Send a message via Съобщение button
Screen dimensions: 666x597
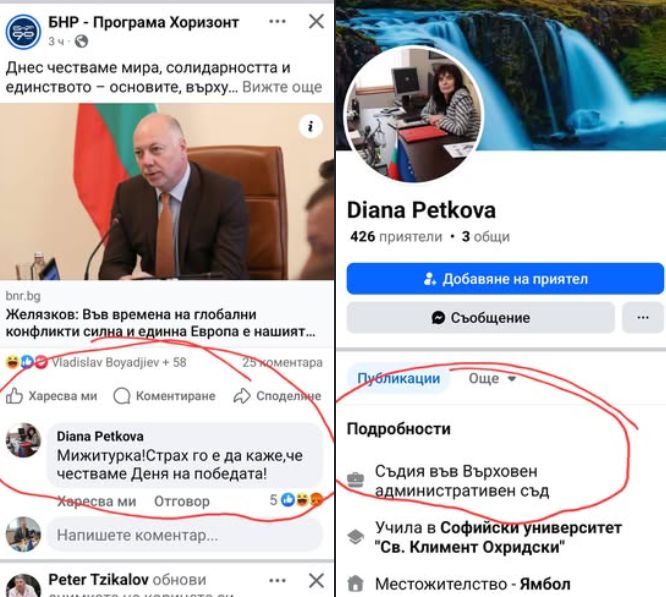pyautogui.click(x=480, y=318)
